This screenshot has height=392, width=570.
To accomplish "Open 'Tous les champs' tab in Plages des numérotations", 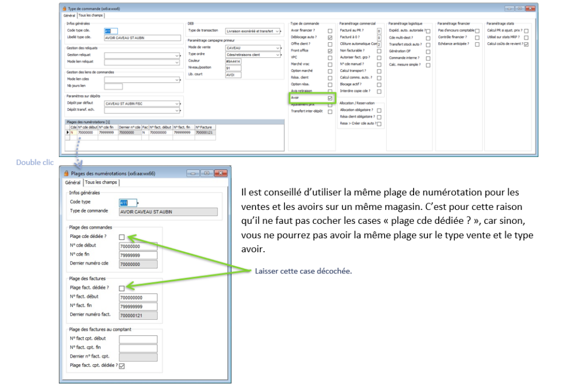I will (100, 182).
